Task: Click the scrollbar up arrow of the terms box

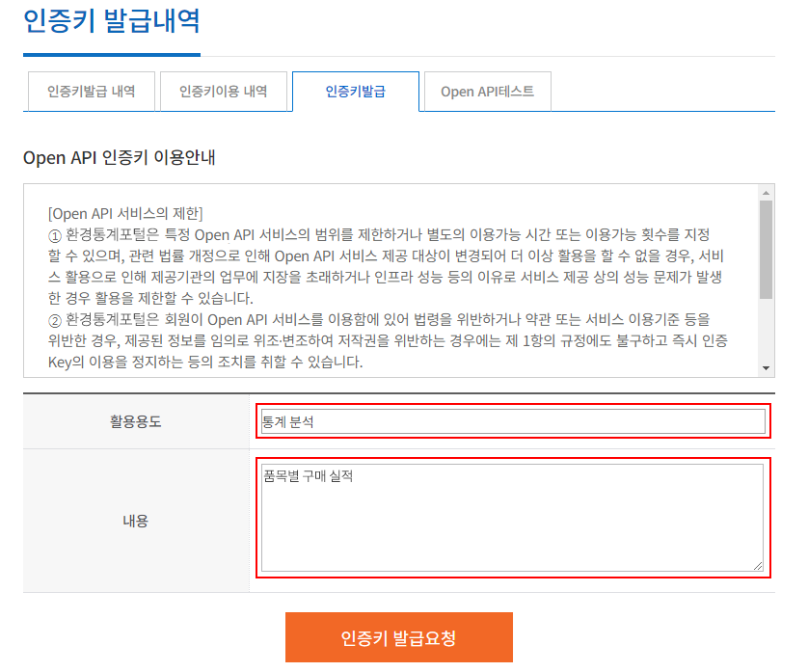Action: click(767, 191)
